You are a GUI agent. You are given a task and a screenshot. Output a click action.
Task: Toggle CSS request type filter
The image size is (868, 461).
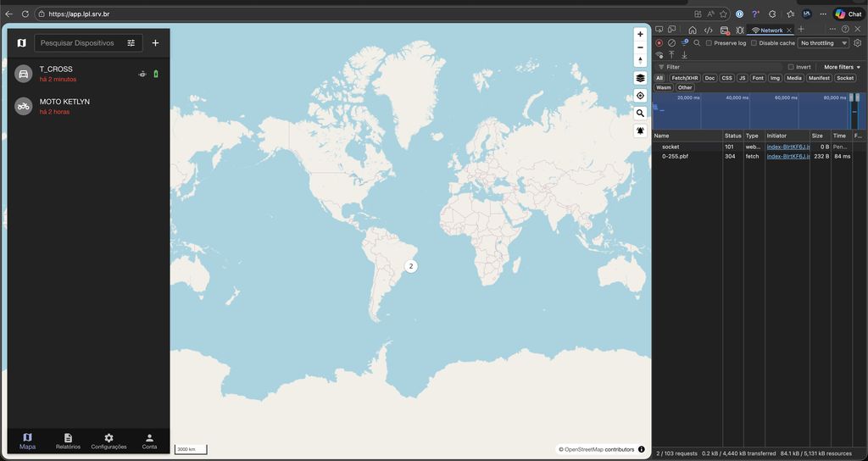tap(726, 78)
